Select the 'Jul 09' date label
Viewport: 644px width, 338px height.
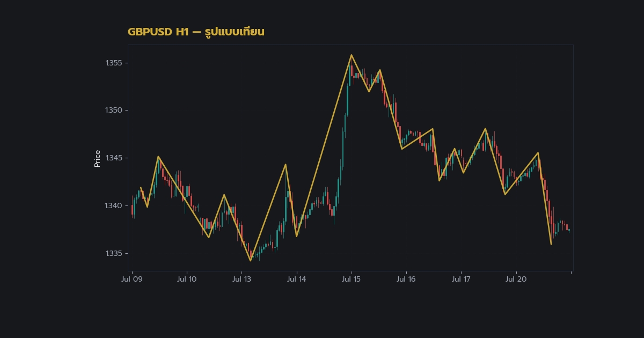coord(132,279)
